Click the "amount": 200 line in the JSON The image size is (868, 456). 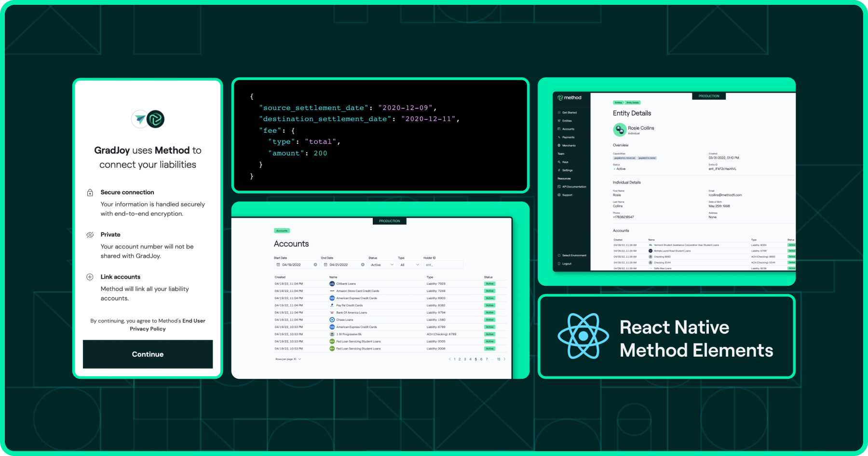[298, 153]
